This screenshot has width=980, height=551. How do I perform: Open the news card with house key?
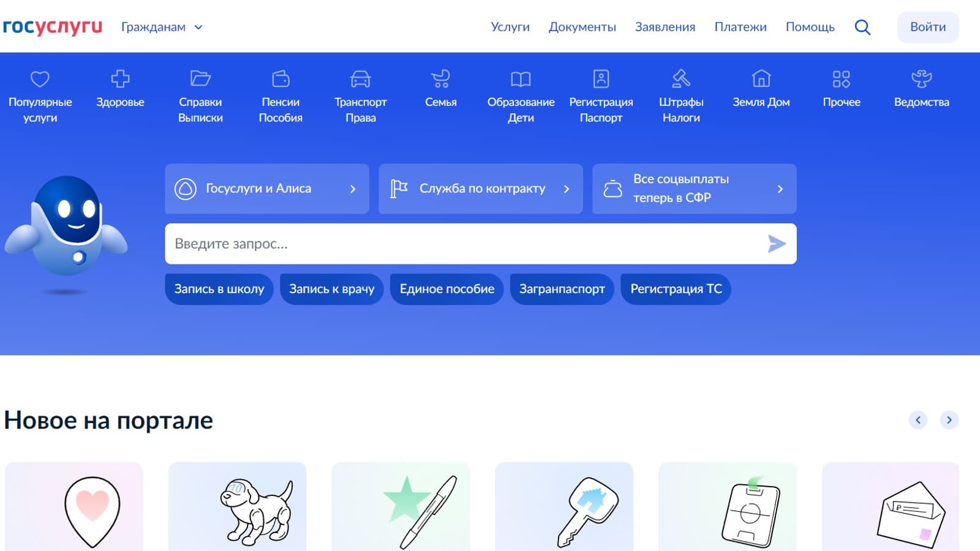(564, 507)
